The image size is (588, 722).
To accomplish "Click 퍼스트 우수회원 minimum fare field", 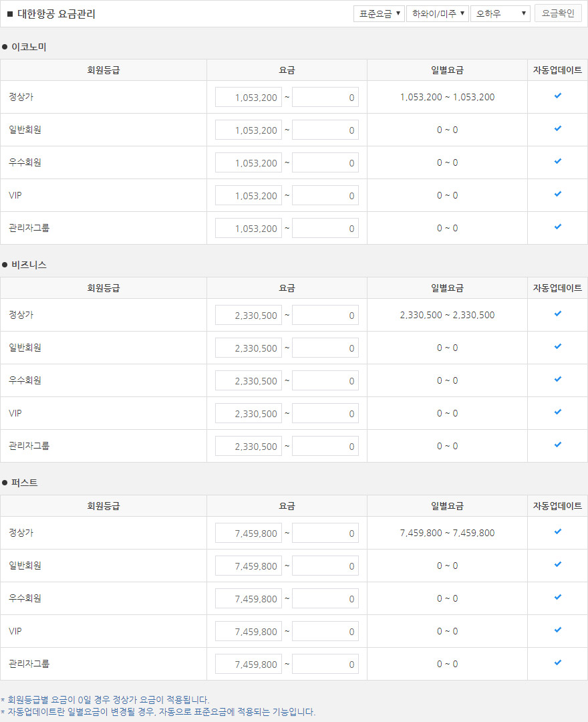I will click(249, 598).
